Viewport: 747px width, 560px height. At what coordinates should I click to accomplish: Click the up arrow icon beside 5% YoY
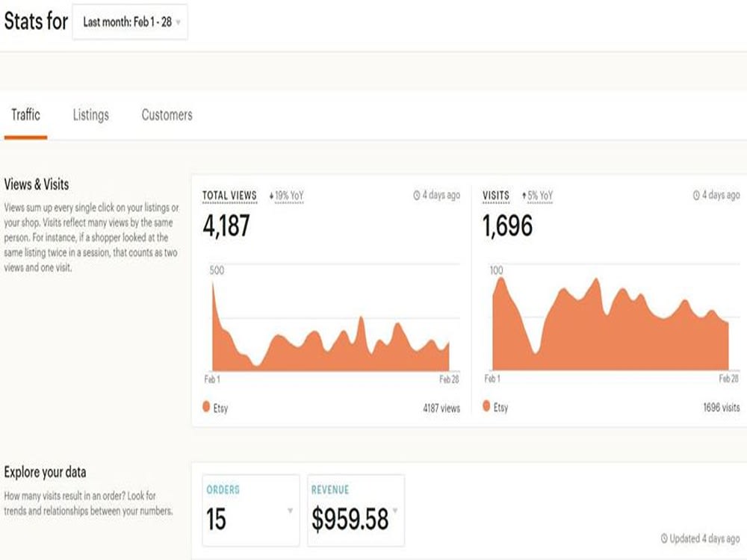click(x=524, y=195)
